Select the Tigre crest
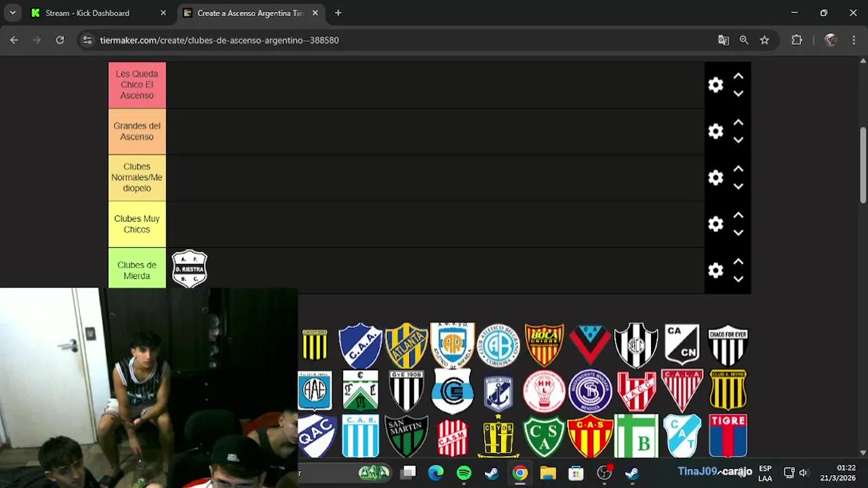This screenshot has height=488, width=868. (x=728, y=436)
